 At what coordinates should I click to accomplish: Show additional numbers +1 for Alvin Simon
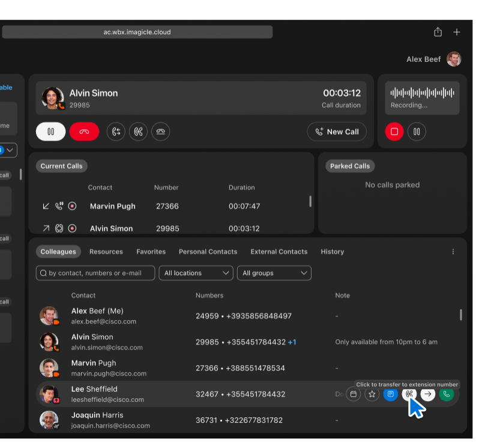(x=292, y=342)
